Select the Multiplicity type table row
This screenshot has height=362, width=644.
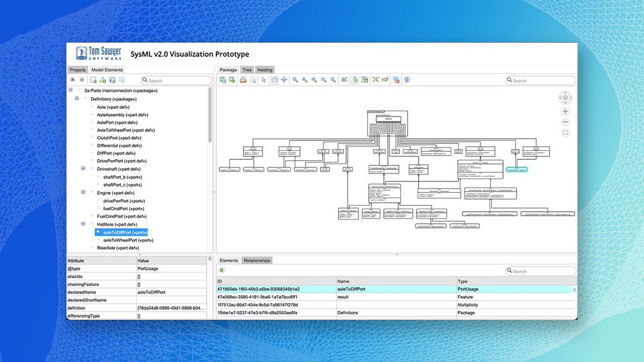[394, 305]
